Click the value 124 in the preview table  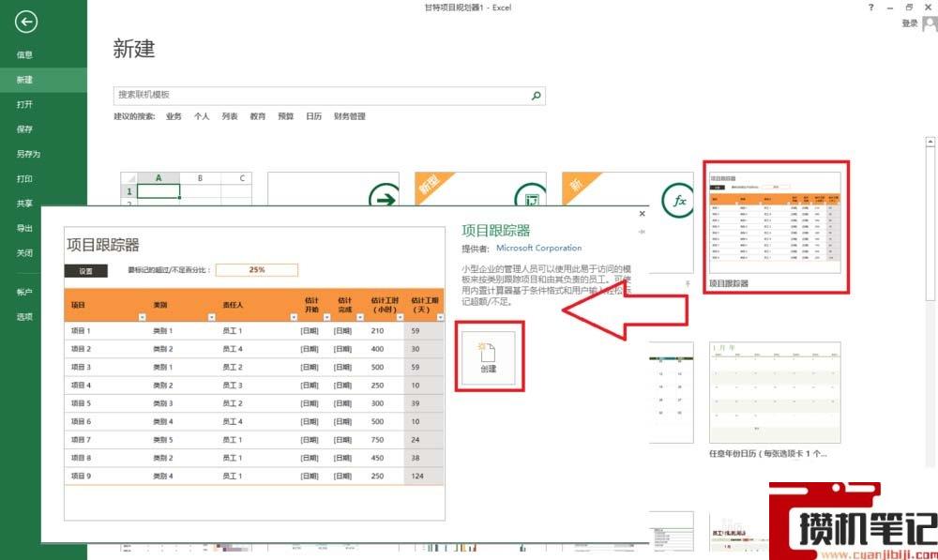[417, 477]
